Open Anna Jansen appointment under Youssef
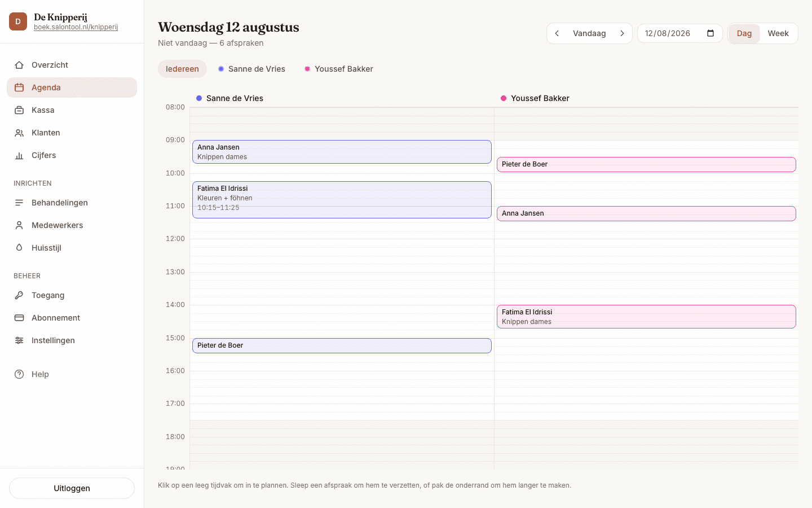The image size is (812, 508). tap(646, 213)
